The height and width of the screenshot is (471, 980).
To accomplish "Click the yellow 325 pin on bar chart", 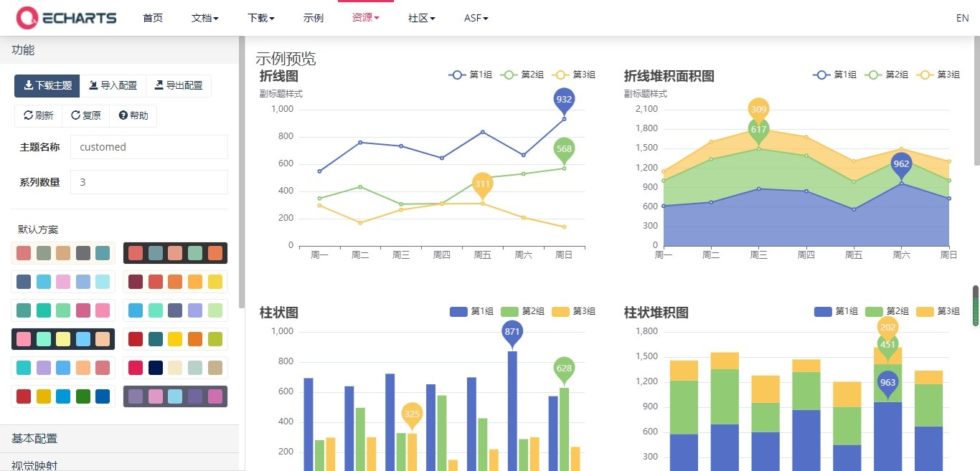I will (412, 415).
